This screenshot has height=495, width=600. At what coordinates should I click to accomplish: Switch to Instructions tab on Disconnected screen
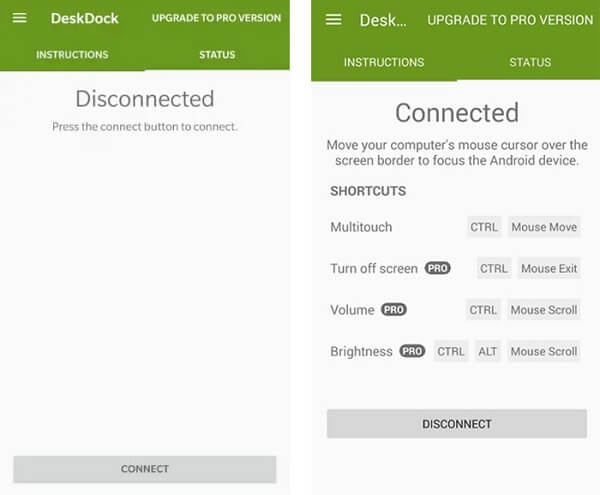[72, 55]
